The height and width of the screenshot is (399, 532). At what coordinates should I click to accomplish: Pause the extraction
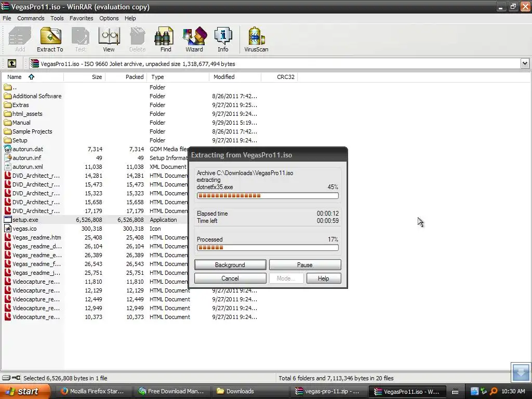click(x=304, y=264)
